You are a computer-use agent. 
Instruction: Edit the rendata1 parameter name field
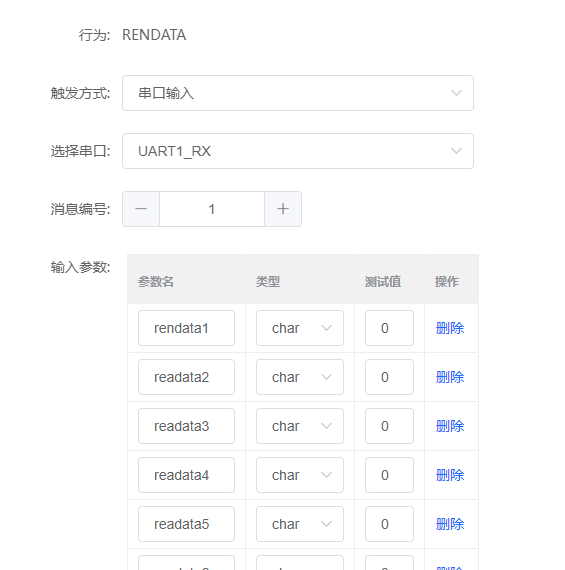(x=187, y=328)
